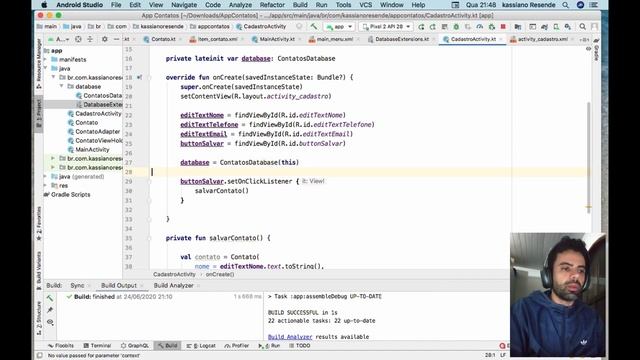The height and width of the screenshot is (360, 640).
Task: Open the Analyze menu
Action: [x=240, y=5]
